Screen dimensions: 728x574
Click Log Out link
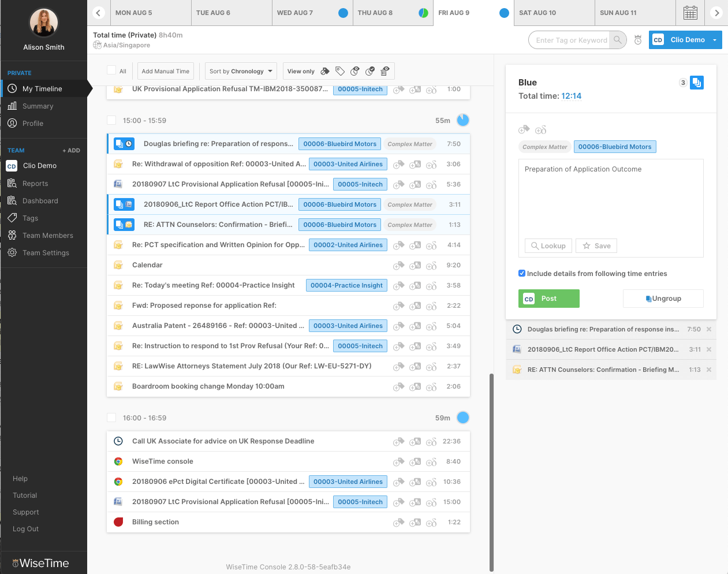[26, 529]
